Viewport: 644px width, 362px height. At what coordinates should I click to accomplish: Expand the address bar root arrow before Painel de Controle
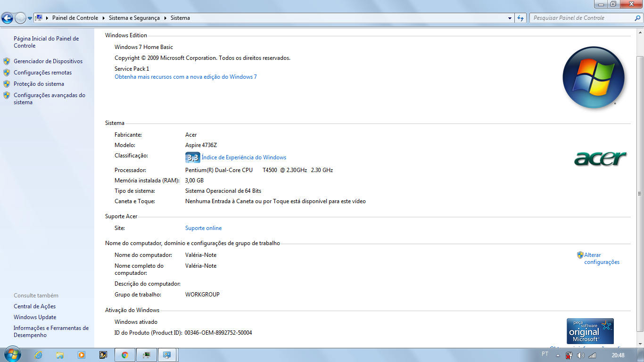[x=47, y=18]
